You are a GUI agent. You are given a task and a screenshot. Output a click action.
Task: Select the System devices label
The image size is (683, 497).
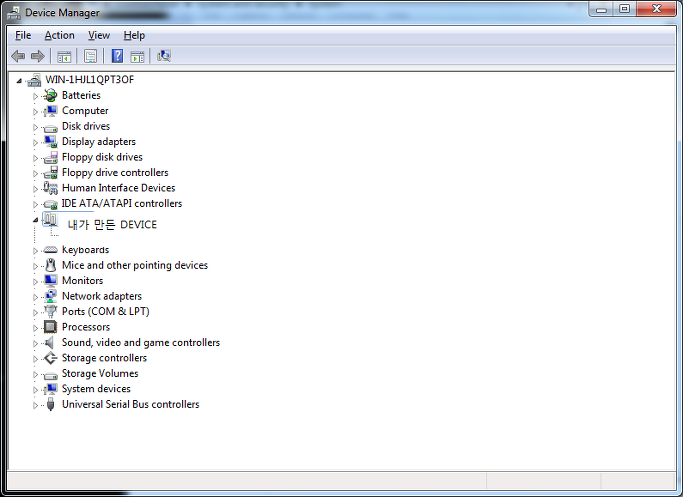point(96,389)
